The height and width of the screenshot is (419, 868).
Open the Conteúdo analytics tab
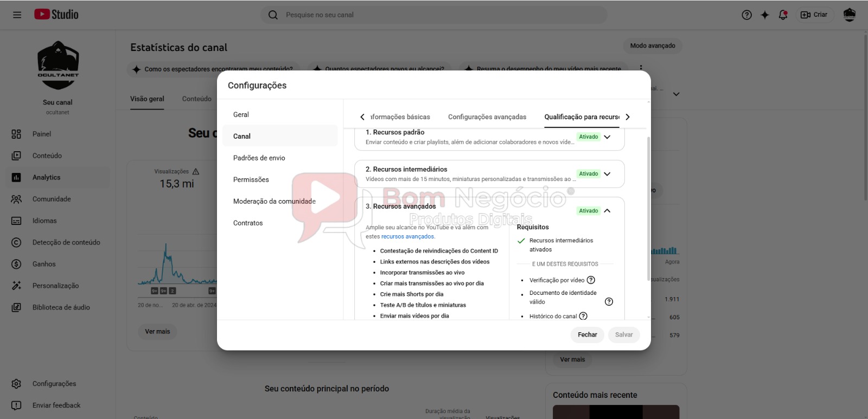[197, 99]
